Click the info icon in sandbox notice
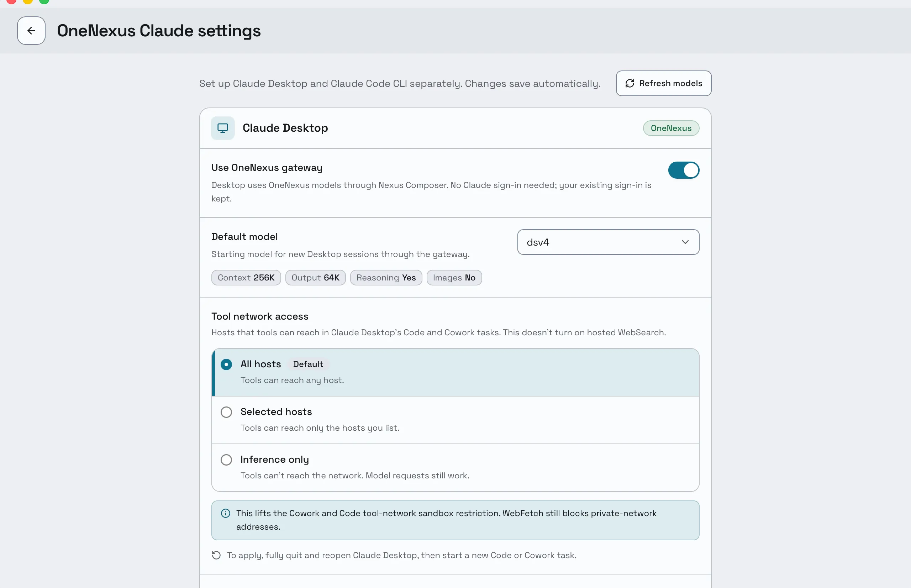911x588 pixels. (x=226, y=513)
